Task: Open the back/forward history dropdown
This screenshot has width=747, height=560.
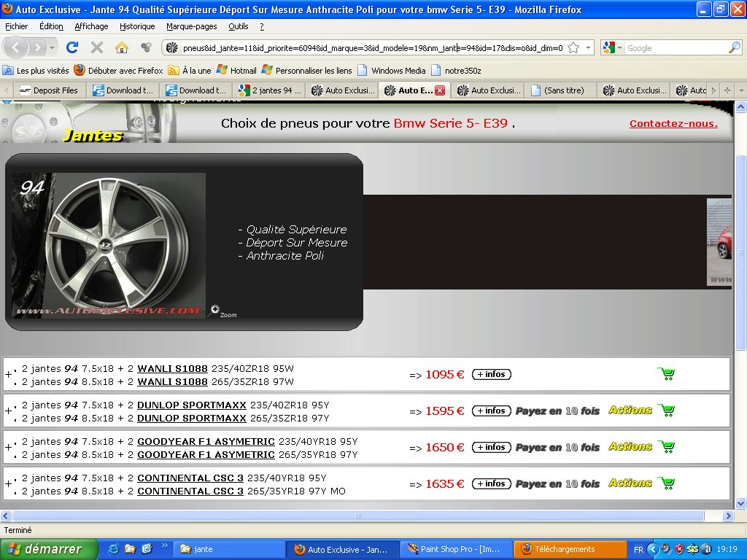Action: click(52, 47)
